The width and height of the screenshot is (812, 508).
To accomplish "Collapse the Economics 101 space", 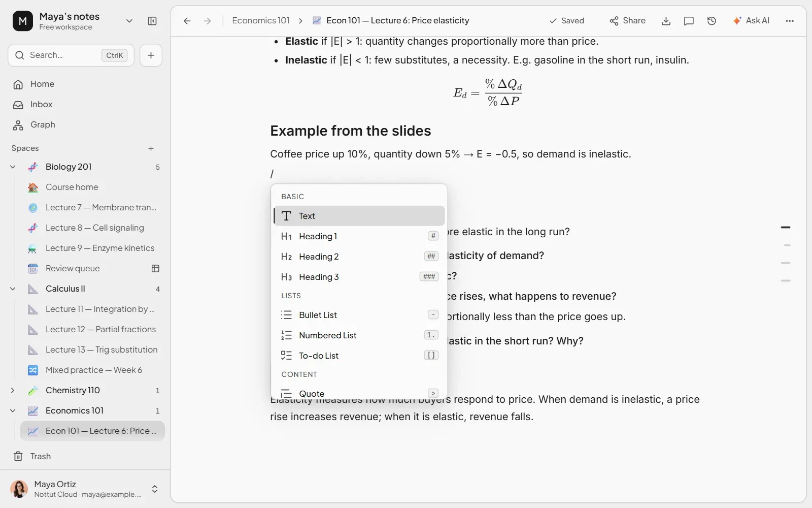I will (x=13, y=410).
